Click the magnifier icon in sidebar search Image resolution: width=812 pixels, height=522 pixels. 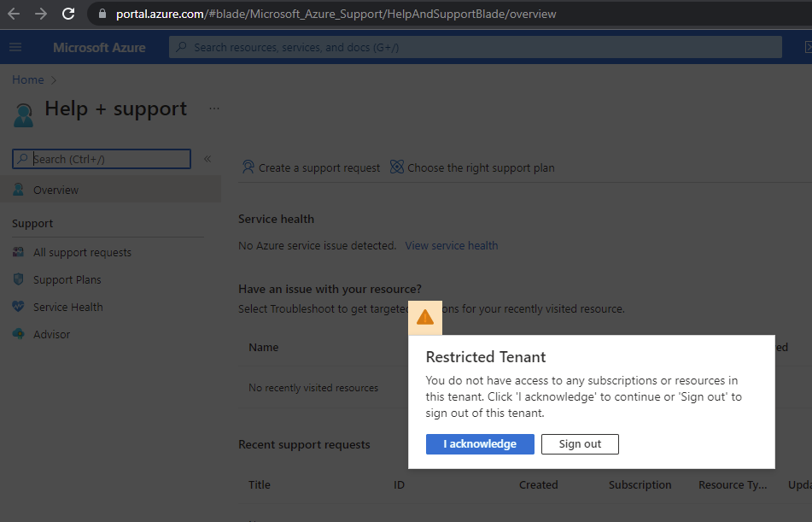22,159
